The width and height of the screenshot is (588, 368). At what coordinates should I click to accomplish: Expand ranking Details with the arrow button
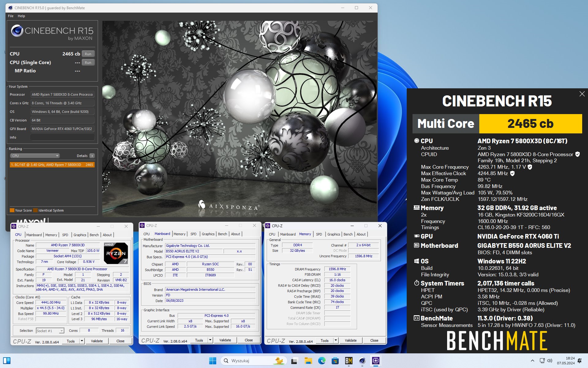(92, 156)
